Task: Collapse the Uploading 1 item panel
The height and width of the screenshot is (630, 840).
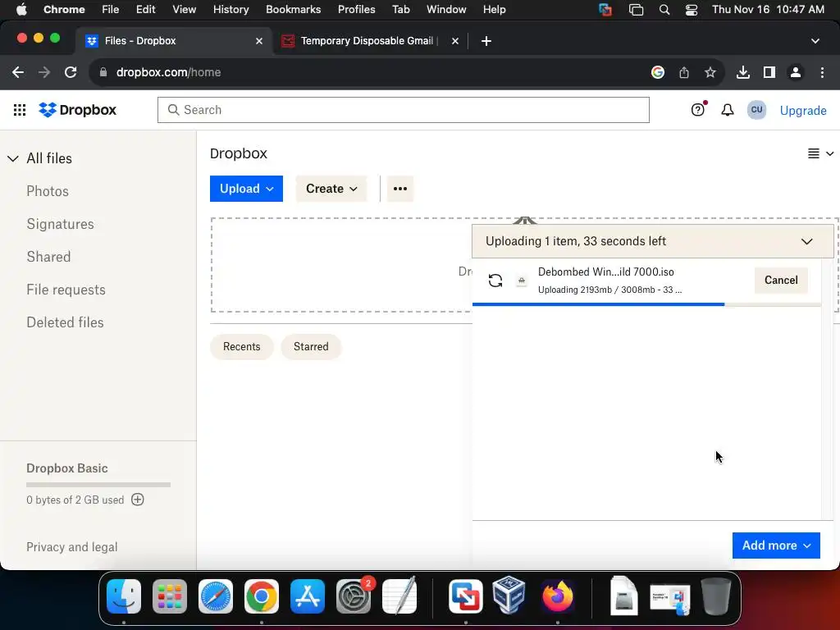Action: click(x=807, y=242)
